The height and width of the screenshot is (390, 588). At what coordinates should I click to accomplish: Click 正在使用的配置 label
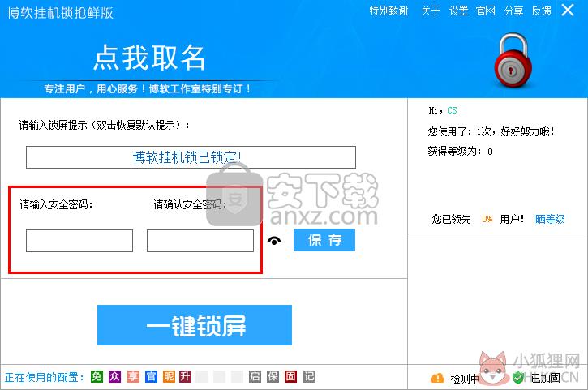(45, 377)
